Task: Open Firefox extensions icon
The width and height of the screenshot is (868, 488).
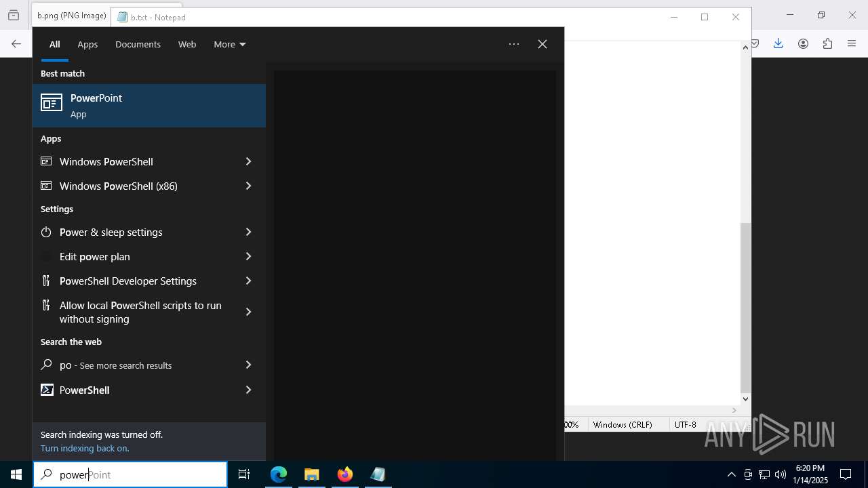Action: [x=827, y=43]
